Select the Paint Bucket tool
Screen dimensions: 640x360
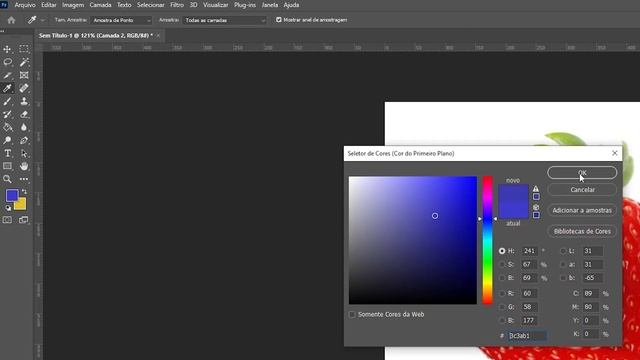pos(7,127)
